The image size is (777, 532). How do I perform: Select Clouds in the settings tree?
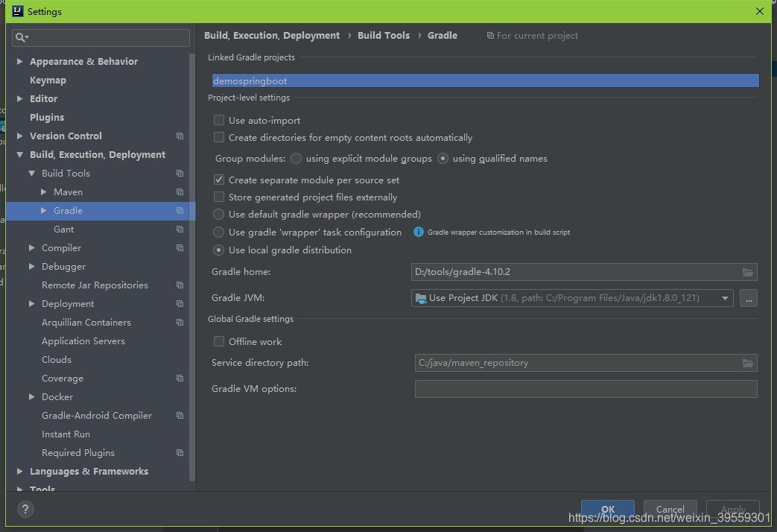(57, 359)
